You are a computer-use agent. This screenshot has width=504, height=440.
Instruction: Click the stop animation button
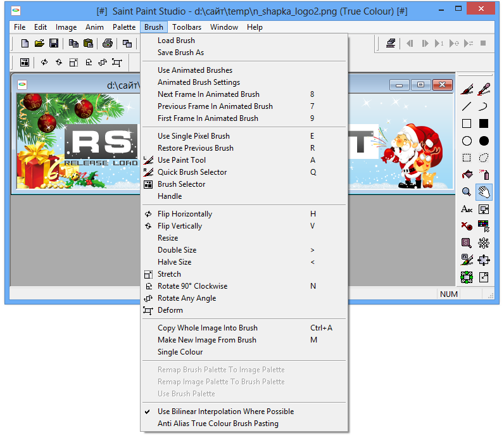pyautogui.click(x=482, y=44)
